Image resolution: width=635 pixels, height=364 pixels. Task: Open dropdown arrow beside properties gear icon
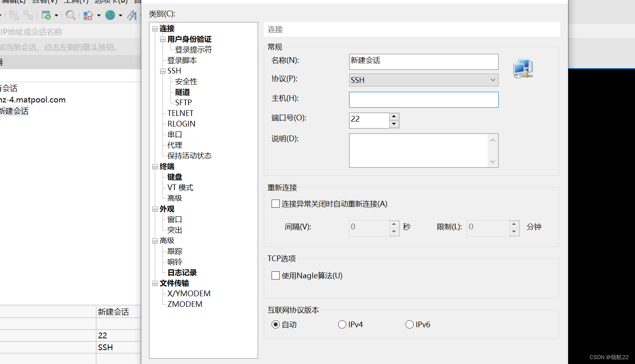pyautogui.click(x=56, y=16)
